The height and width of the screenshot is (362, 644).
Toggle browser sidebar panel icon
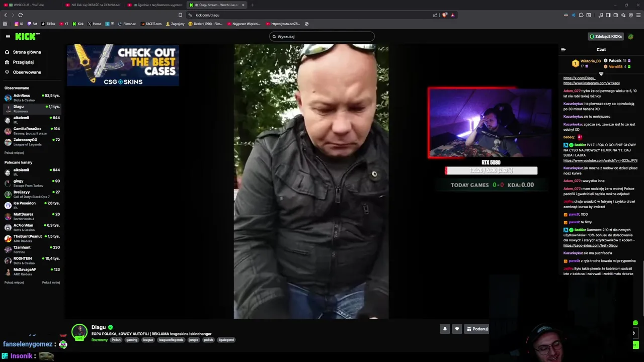[608, 15]
